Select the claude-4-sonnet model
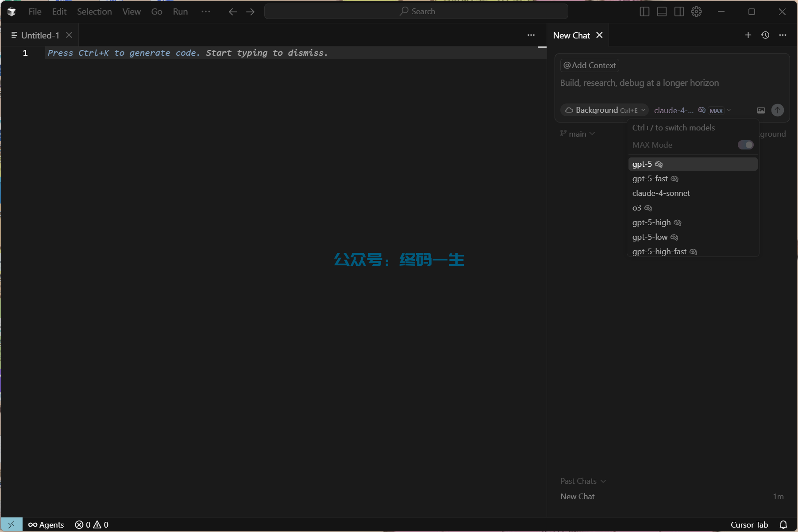Screen dimensions: 798x532 [693, 193]
